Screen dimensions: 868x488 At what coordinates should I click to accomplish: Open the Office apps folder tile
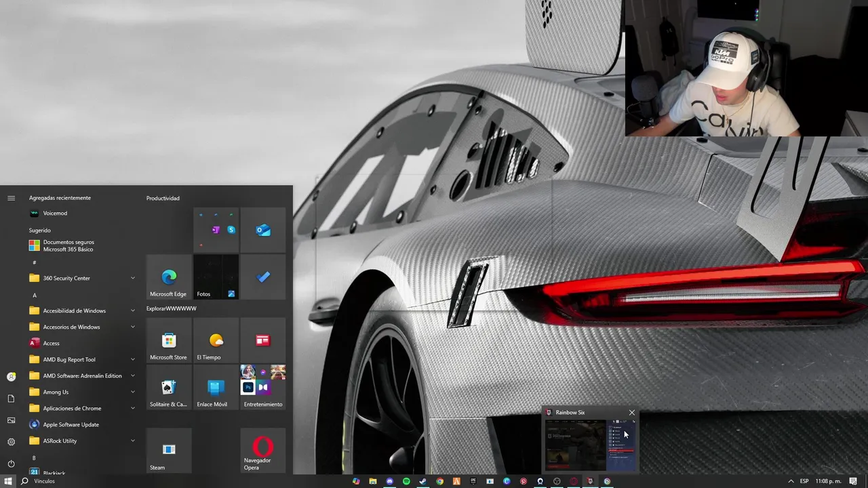[x=216, y=230]
